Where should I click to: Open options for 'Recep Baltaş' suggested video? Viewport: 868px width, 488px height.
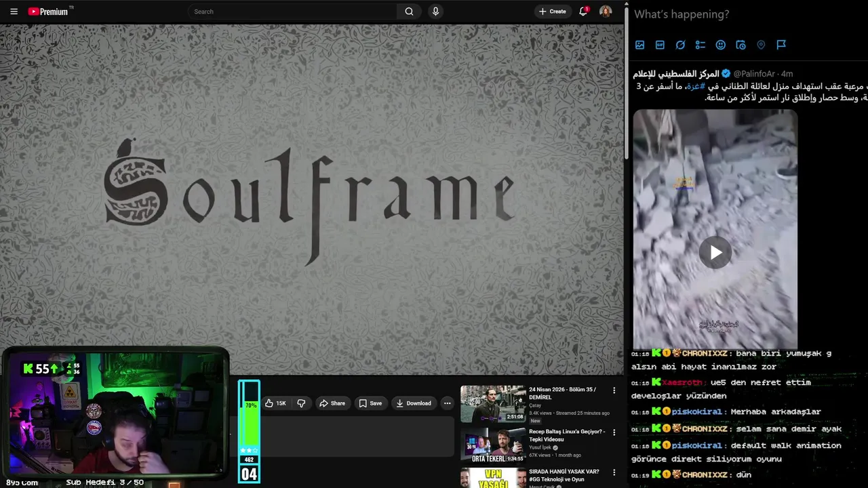point(614,432)
